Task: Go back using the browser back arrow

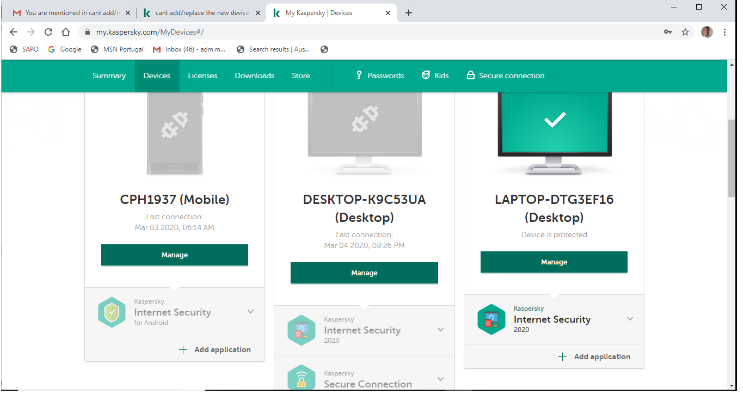Action: coord(13,32)
